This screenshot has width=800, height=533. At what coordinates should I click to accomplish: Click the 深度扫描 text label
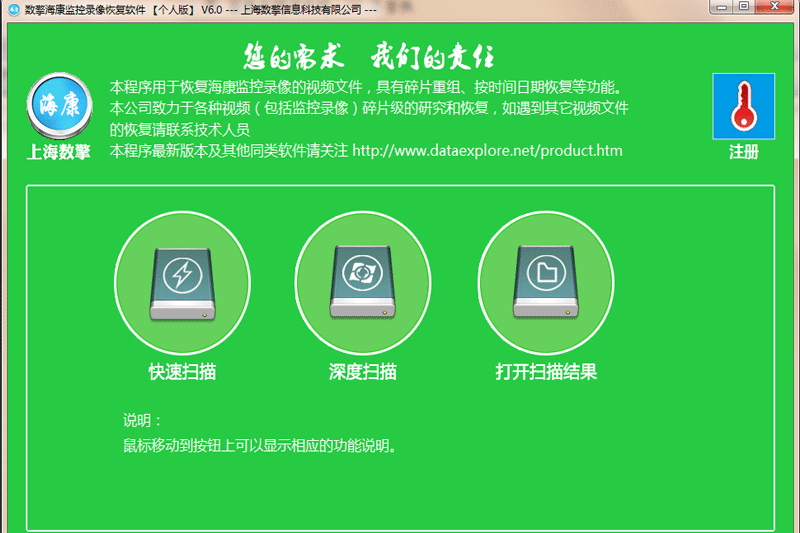tap(363, 372)
